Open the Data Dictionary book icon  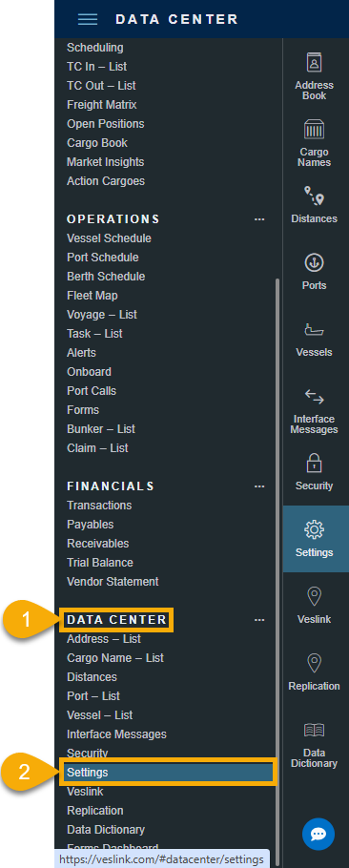pyautogui.click(x=314, y=730)
